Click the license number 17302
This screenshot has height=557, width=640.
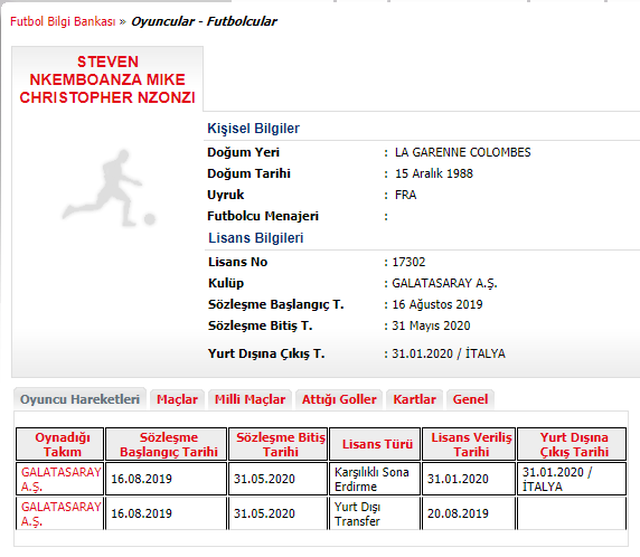point(409,262)
